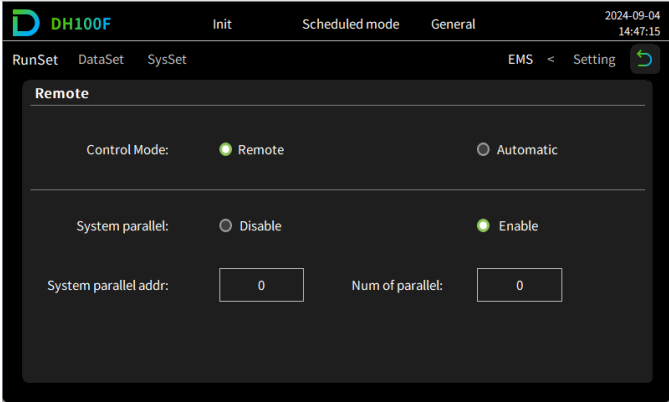Choose Disable for System parallel
This screenshot has height=402, width=669.
point(226,226)
